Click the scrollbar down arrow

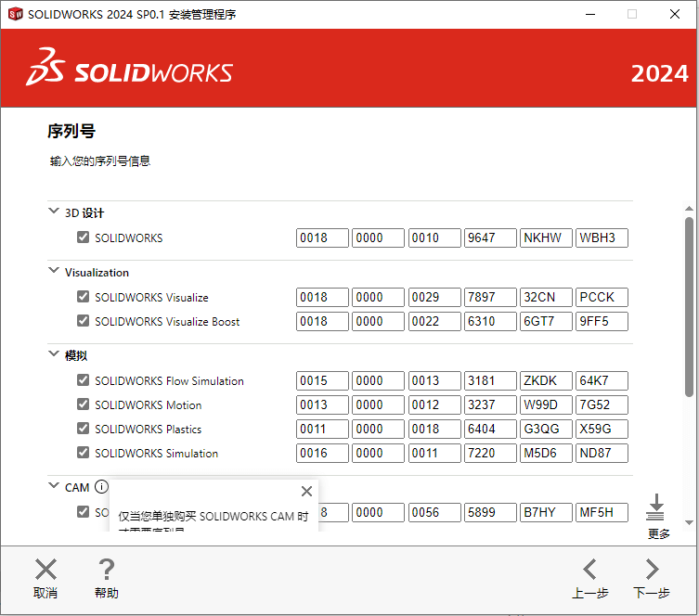pos(689,522)
